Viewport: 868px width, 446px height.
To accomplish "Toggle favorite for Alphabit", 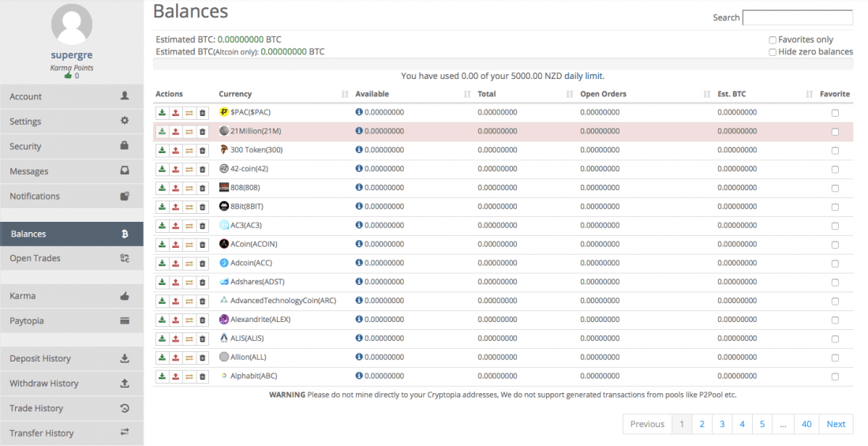I will [835, 377].
